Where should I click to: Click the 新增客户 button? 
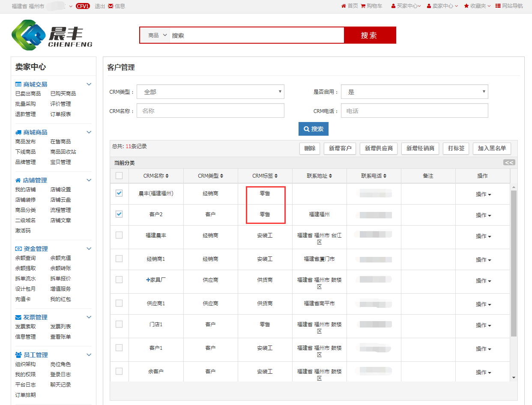(340, 148)
